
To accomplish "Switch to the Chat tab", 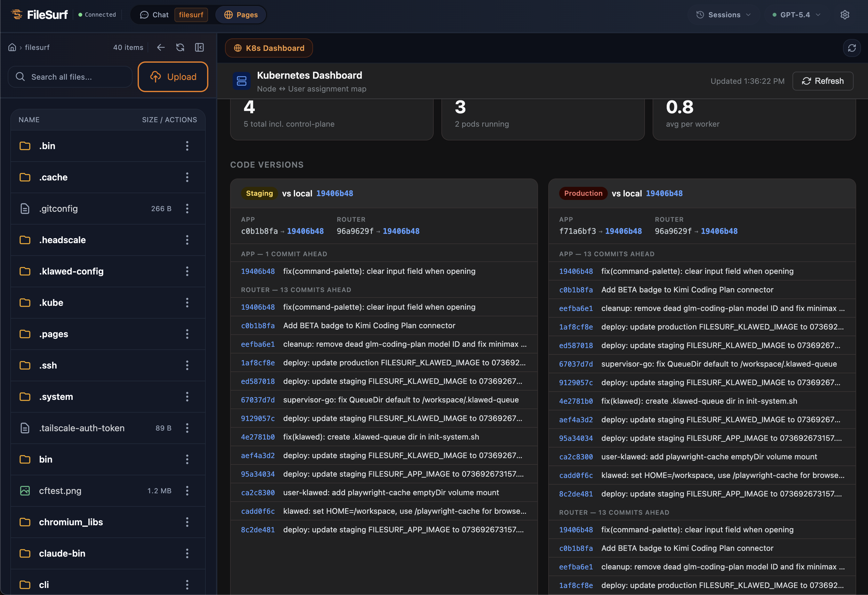I will pos(154,15).
